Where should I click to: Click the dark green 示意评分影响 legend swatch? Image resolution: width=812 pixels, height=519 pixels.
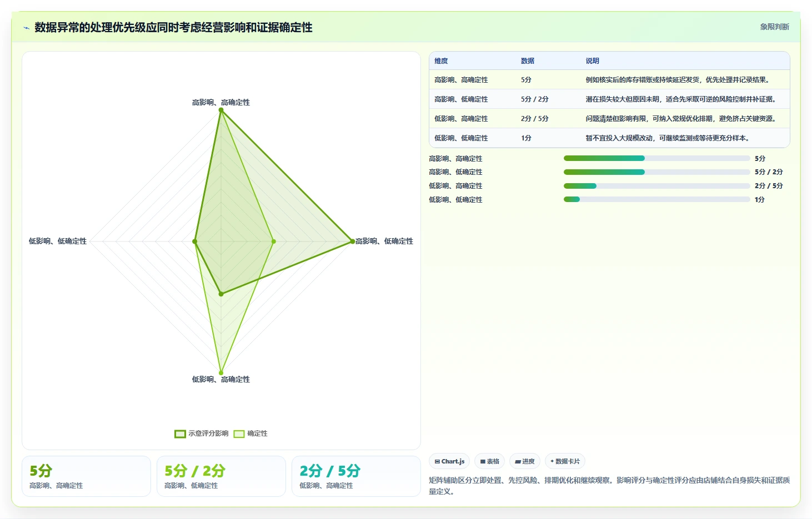[x=180, y=434]
